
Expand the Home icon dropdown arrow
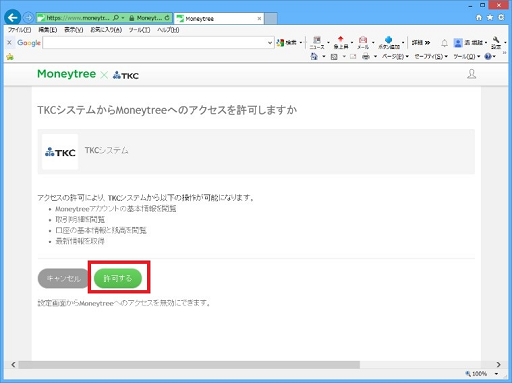click(x=324, y=57)
